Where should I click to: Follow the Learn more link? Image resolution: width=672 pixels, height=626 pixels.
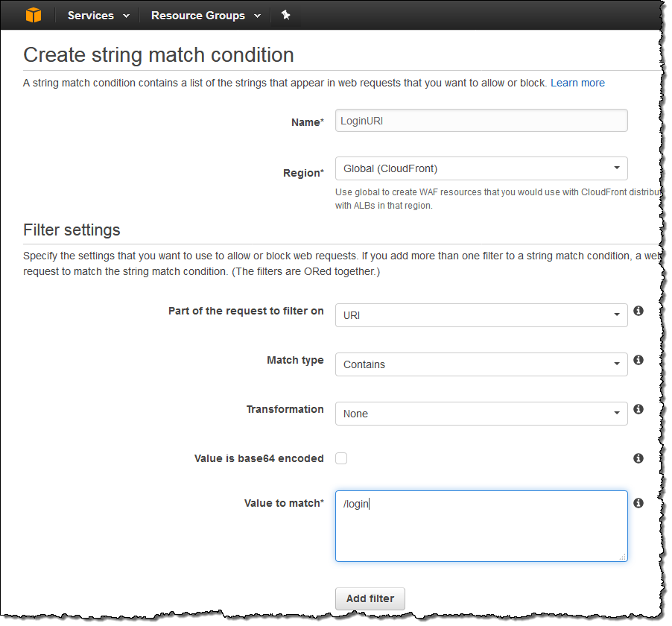tap(577, 83)
